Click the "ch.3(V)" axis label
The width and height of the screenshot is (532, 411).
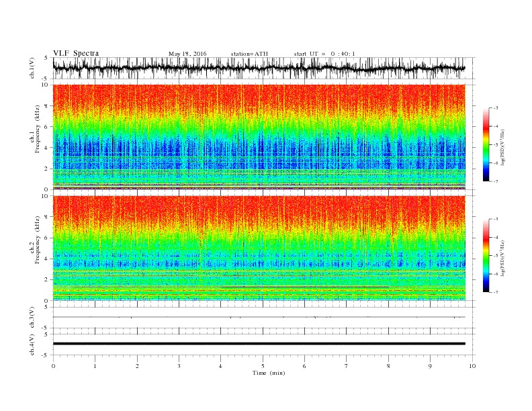click(32, 318)
